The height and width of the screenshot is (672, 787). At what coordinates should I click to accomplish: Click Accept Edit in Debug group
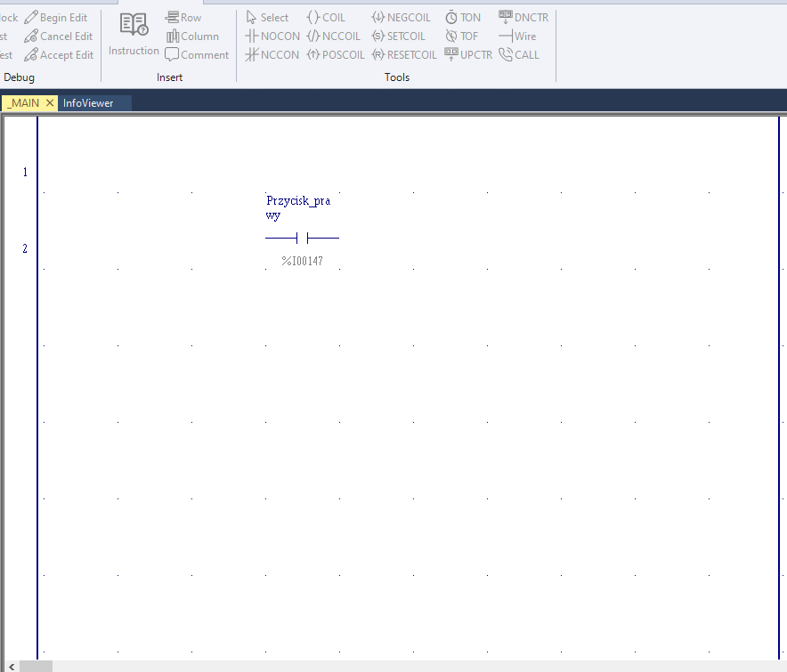pos(60,54)
